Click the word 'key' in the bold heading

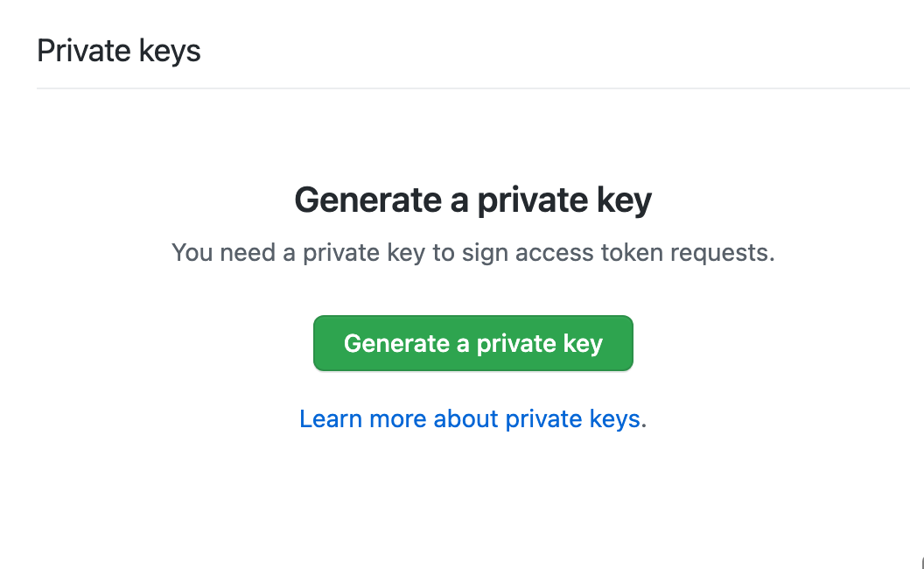tap(626, 200)
